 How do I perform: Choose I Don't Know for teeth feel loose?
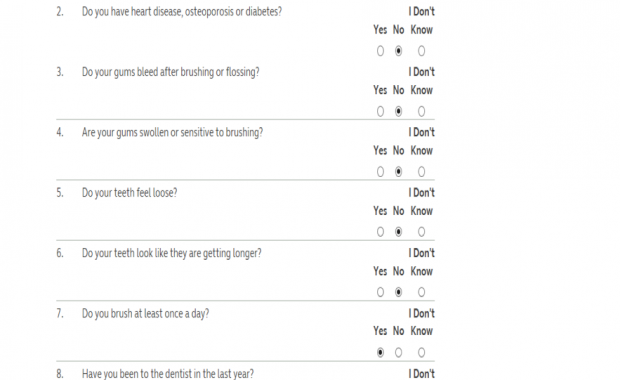pos(422,232)
